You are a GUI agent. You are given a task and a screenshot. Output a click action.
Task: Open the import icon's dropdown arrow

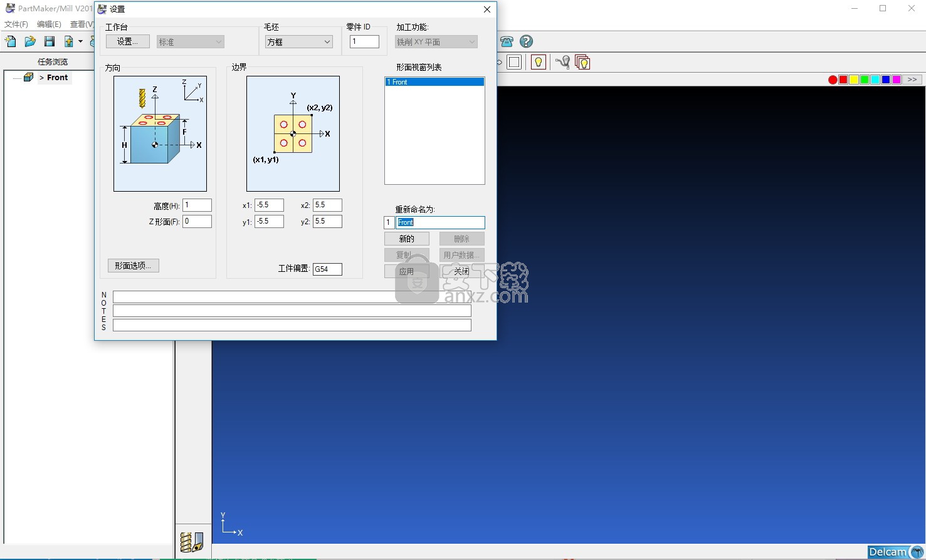click(x=80, y=41)
